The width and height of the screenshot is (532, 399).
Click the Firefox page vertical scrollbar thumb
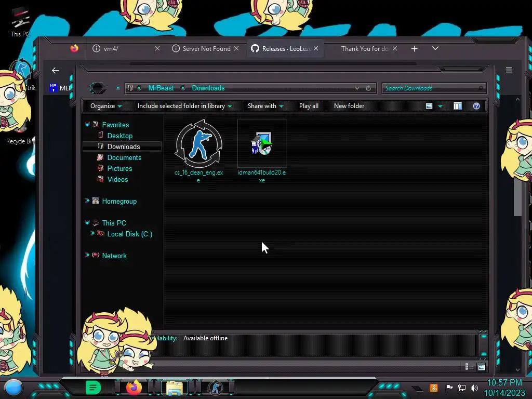pyautogui.click(x=517, y=197)
